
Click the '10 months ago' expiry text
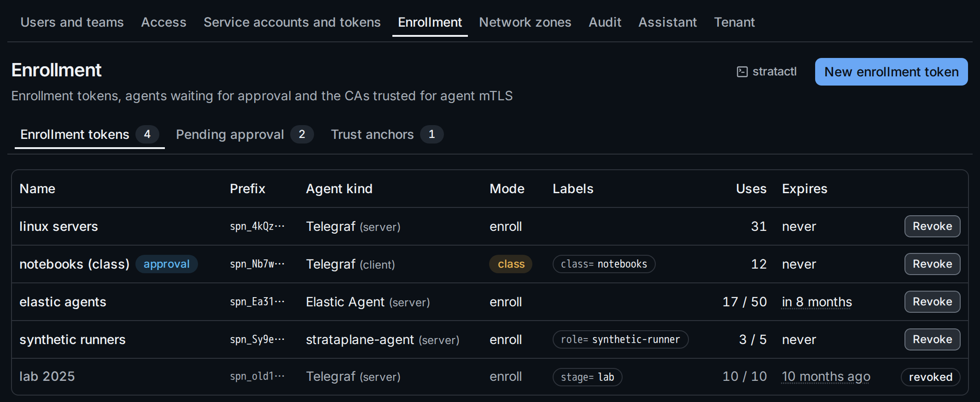[826, 376]
